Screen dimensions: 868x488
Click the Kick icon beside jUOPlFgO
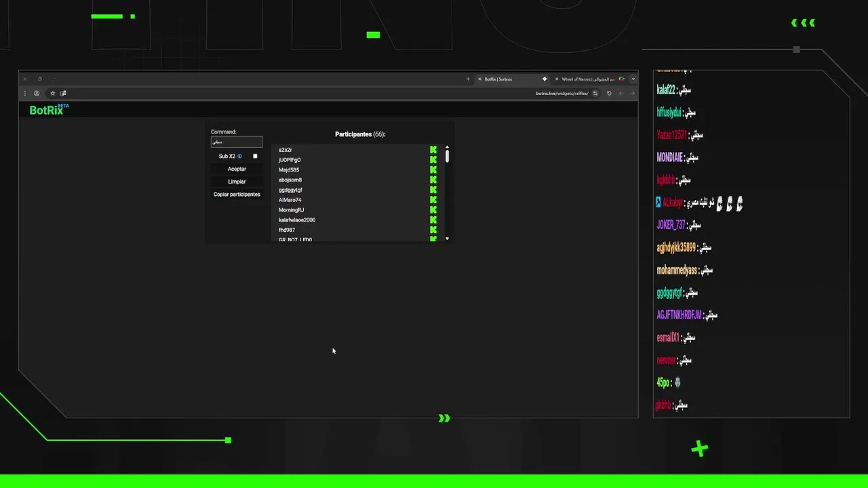point(433,160)
